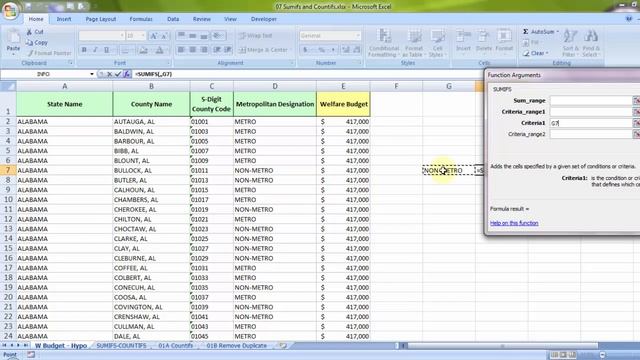Screen dimensions: 640x360
Task: Click cell BULLOCK, AL
Action: tap(151, 170)
